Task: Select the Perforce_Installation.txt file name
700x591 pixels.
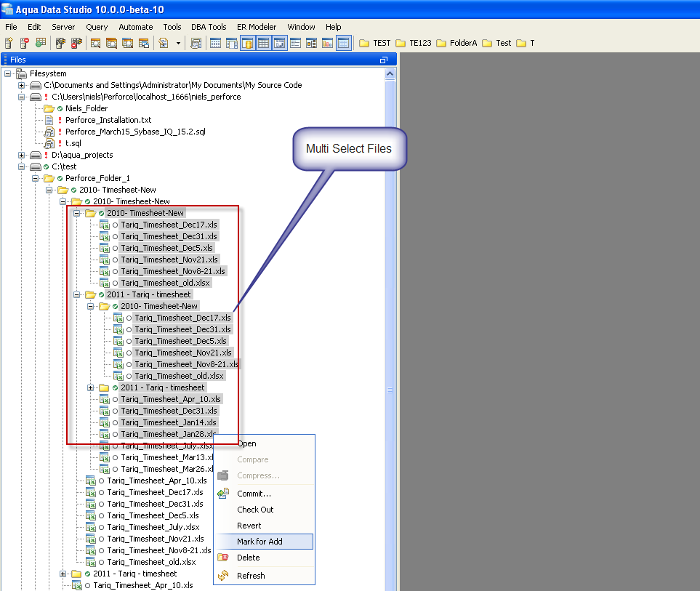Action: (x=108, y=120)
